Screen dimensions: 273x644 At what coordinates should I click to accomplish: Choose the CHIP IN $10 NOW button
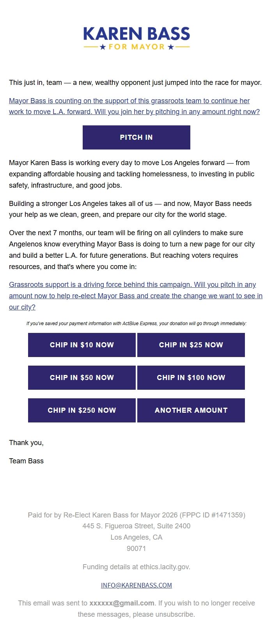82,345
